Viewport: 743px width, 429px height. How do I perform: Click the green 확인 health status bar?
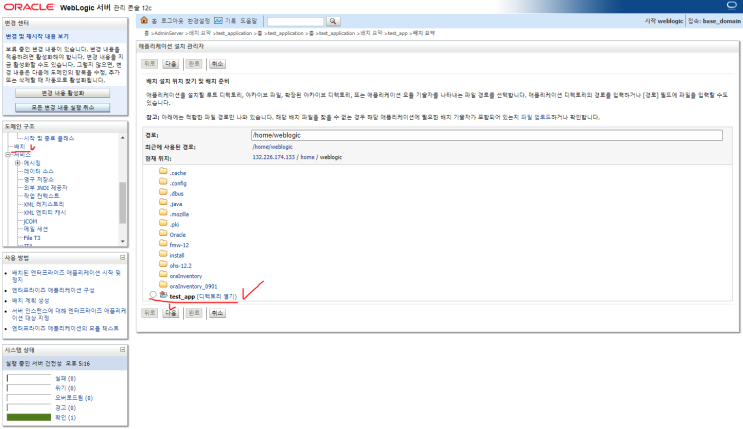[28, 417]
